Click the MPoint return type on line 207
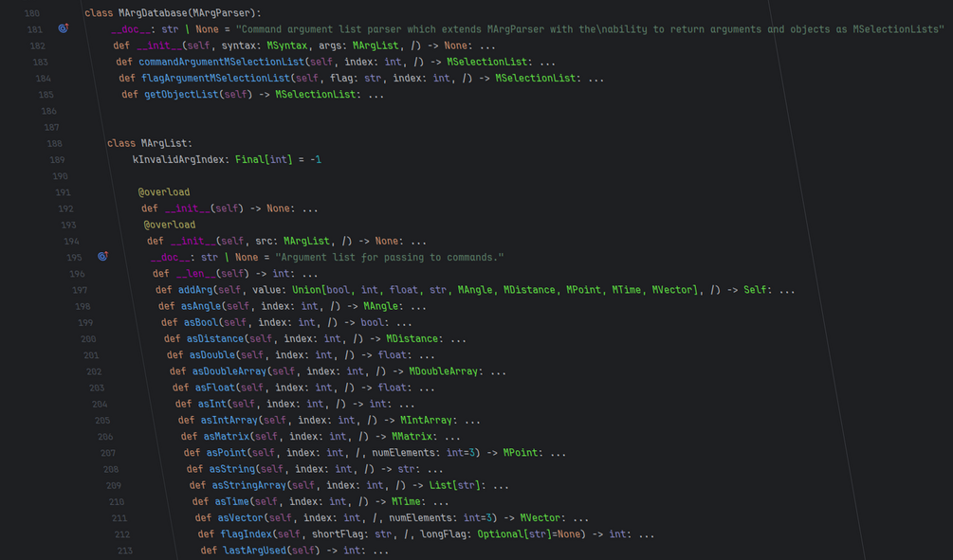Viewport: 953px width, 560px height. 521,453
